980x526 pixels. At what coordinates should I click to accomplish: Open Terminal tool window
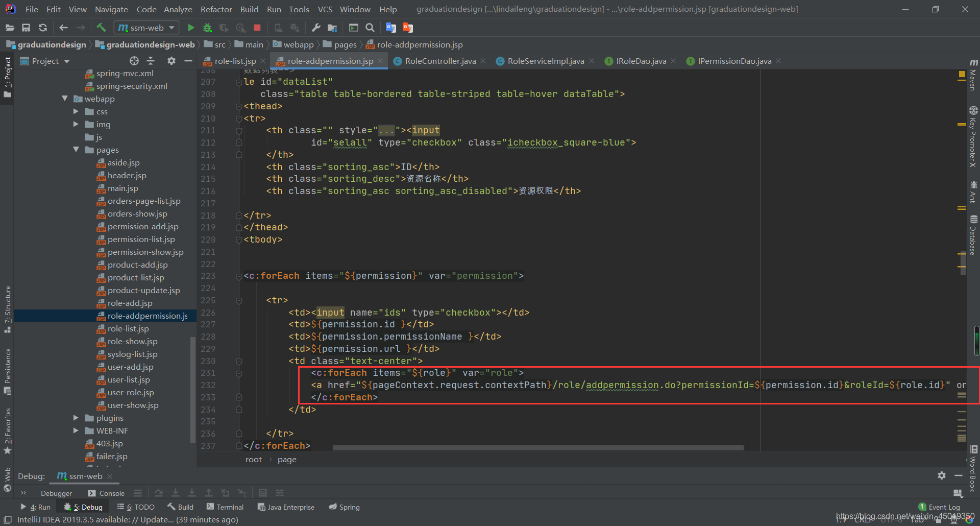(x=225, y=507)
